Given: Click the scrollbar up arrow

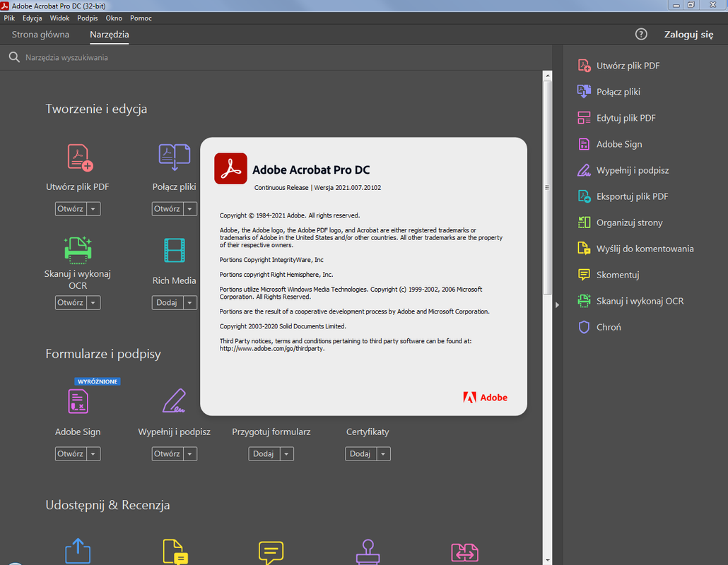Looking at the screenshot, I should pyautogui.click(x=547, y=75).
